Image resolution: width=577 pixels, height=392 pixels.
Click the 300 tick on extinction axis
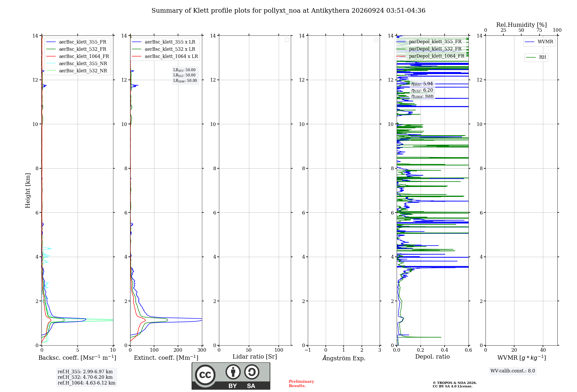click(x=202, y=350)
